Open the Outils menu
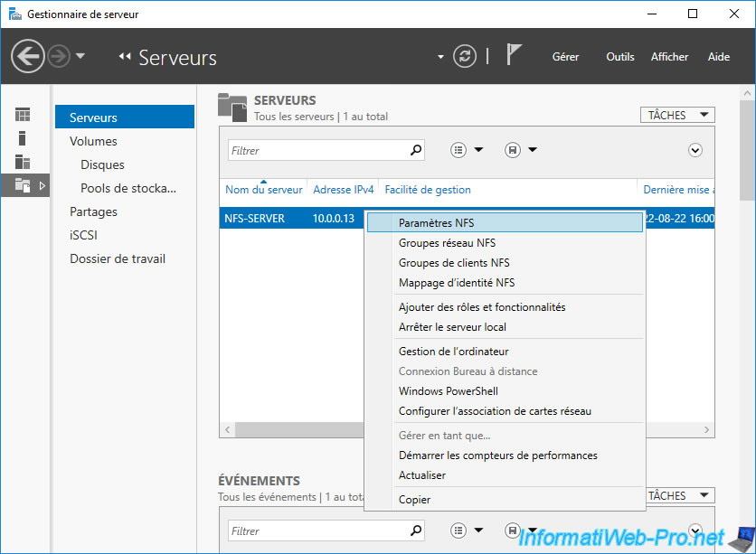This screenshot has width=756, height=554. tap(619, 57)
